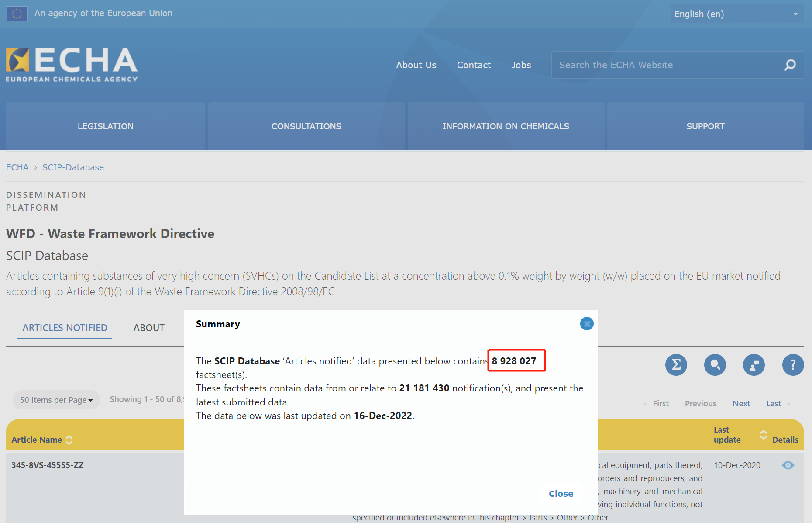
Task: Click the blue help question mark icon
Action: [793, 365]
